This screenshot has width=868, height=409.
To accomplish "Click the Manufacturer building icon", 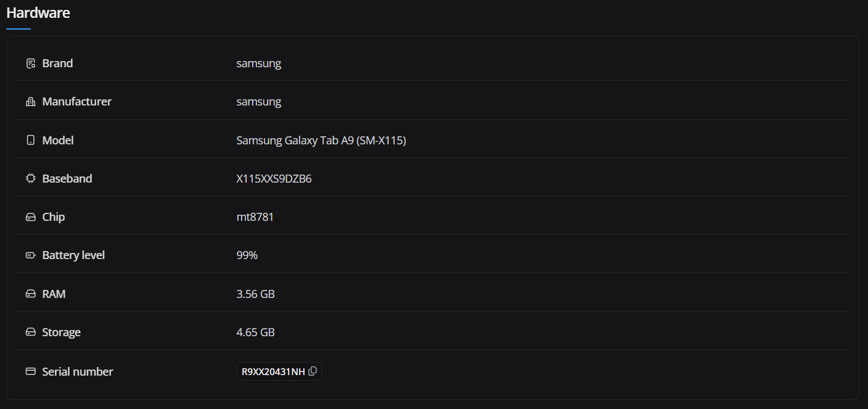I will [31, 102].
